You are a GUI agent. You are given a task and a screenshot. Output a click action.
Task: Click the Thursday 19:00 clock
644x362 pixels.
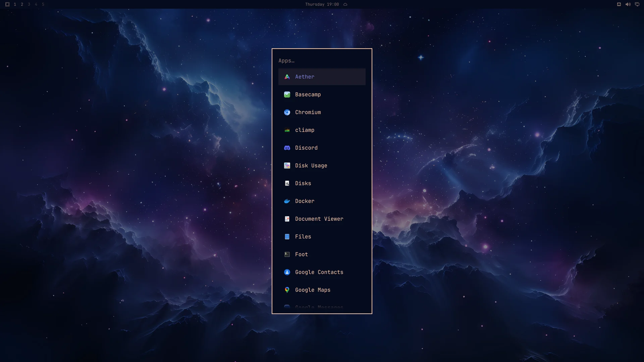point(322,4)
